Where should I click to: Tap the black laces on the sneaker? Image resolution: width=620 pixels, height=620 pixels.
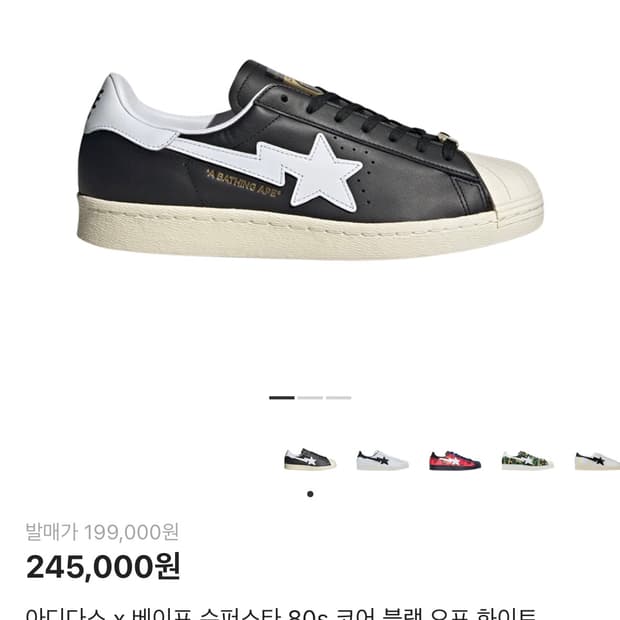380,119
